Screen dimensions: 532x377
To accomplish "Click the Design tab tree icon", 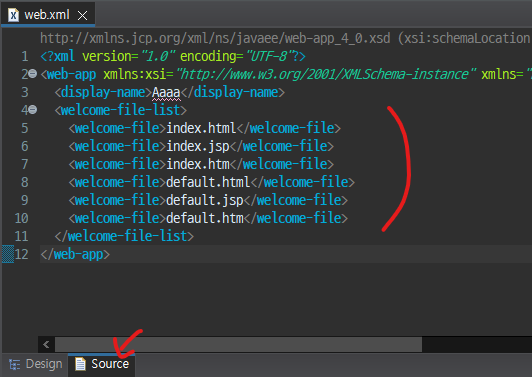I will (15, 364).
